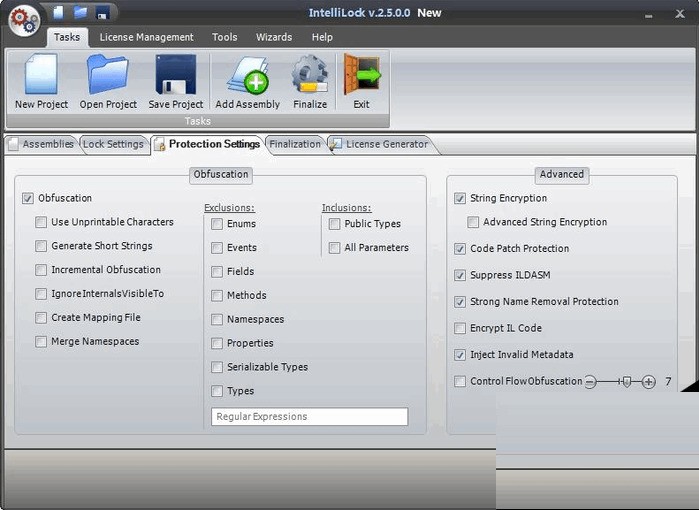Open the Tasks ribbon tab
The image size is (699, 510).
[x=67, y=37]
